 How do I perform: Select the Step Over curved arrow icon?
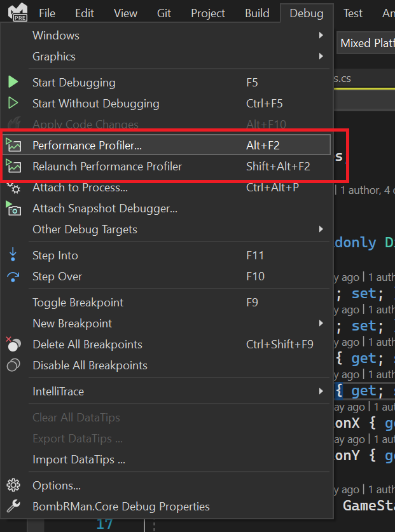coord(13,276)
